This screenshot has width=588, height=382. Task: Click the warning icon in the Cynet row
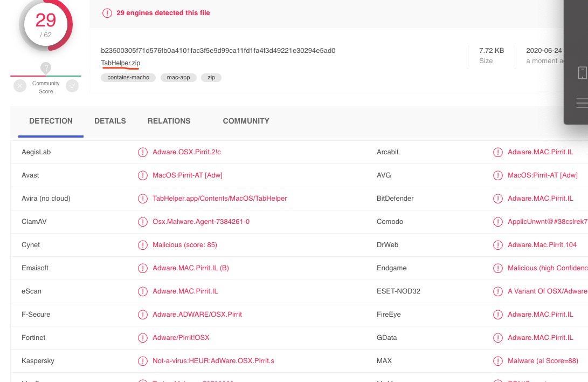tap(142, 245)
